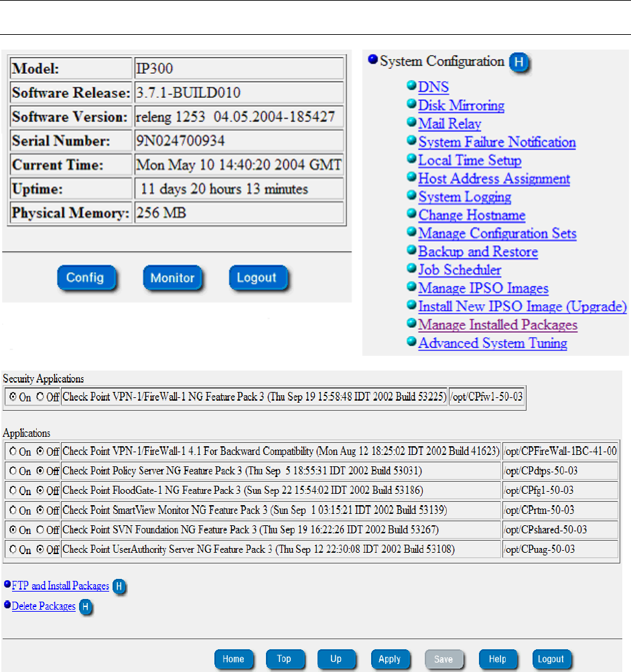
Task: Click Logout in the bottom bar
Action: [x=551, y=659]
